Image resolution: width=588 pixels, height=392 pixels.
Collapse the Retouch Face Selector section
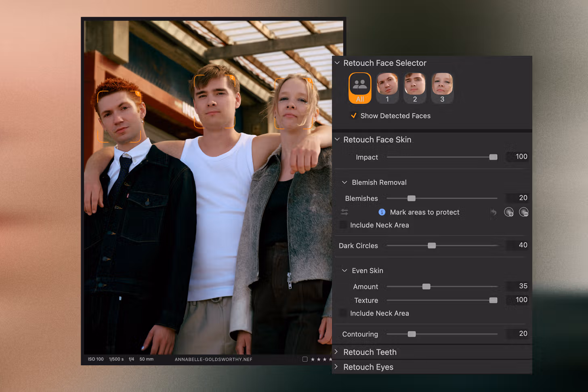tap(337, 63)
